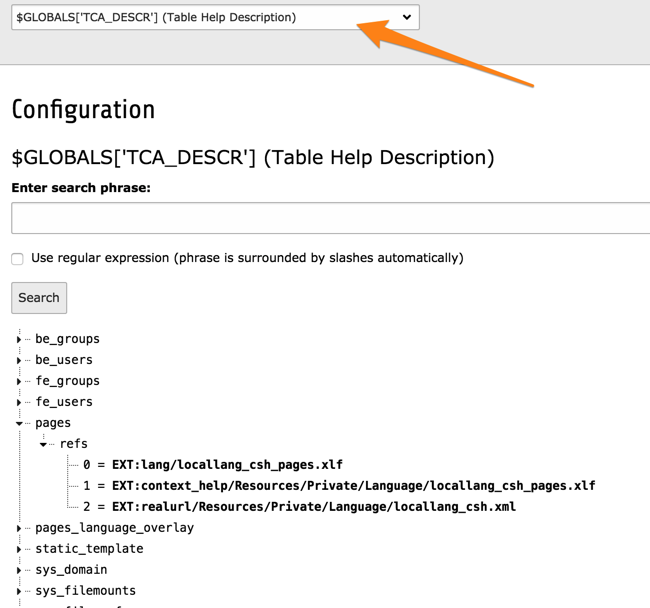Image resolution: width=650 pixels, height=608 pixels.
Task: Select entry 0 EXT:lang locallang_csh_pages.xlf
Action: (213, 465)
